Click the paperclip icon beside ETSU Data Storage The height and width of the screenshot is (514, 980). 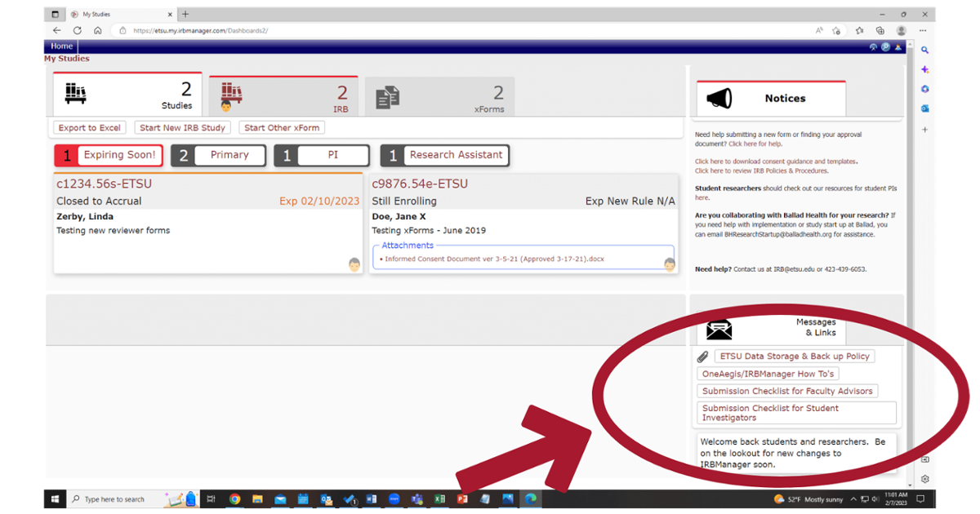click(x=702, y=357)
